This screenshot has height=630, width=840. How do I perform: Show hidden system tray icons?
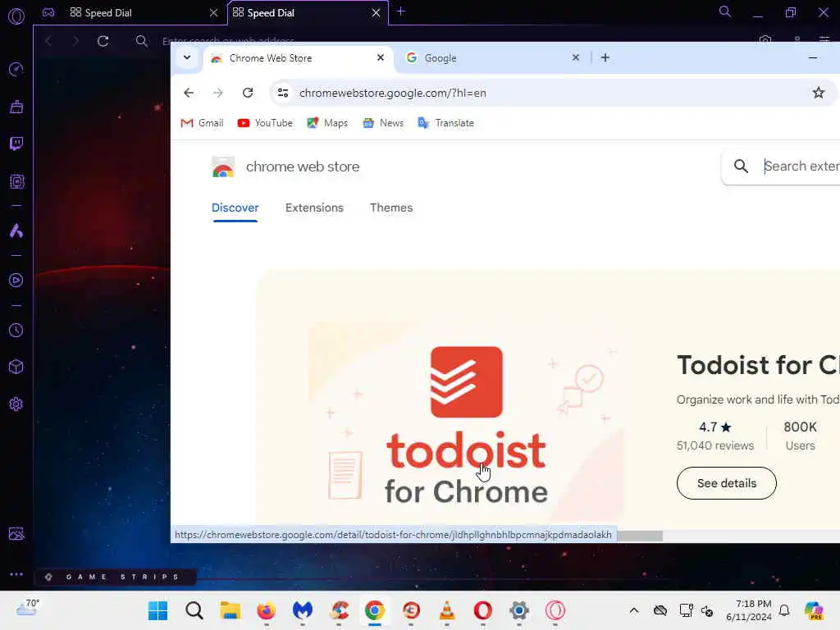[x=634, y=610]
